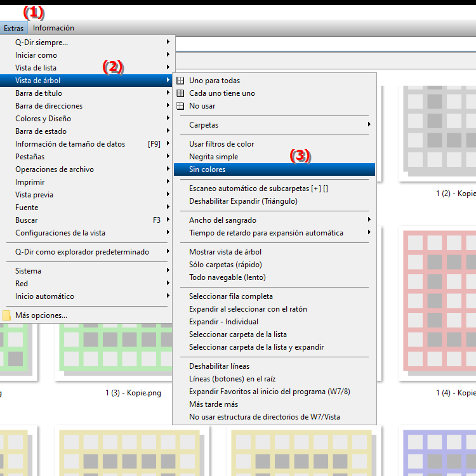This screenshot has width=476, height=476.
Task: Toggle Seleccionar fila completa
Action: pyautogui.click(x=274, y=296)
